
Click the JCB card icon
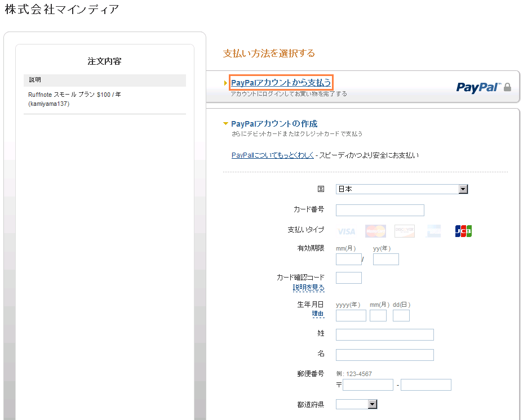(463, 231)
